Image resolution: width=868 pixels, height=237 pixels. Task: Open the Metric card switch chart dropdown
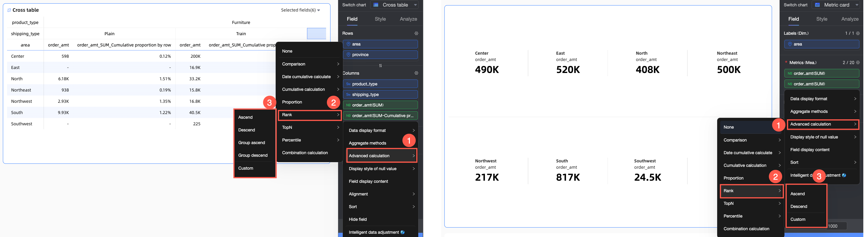(836, 5)
